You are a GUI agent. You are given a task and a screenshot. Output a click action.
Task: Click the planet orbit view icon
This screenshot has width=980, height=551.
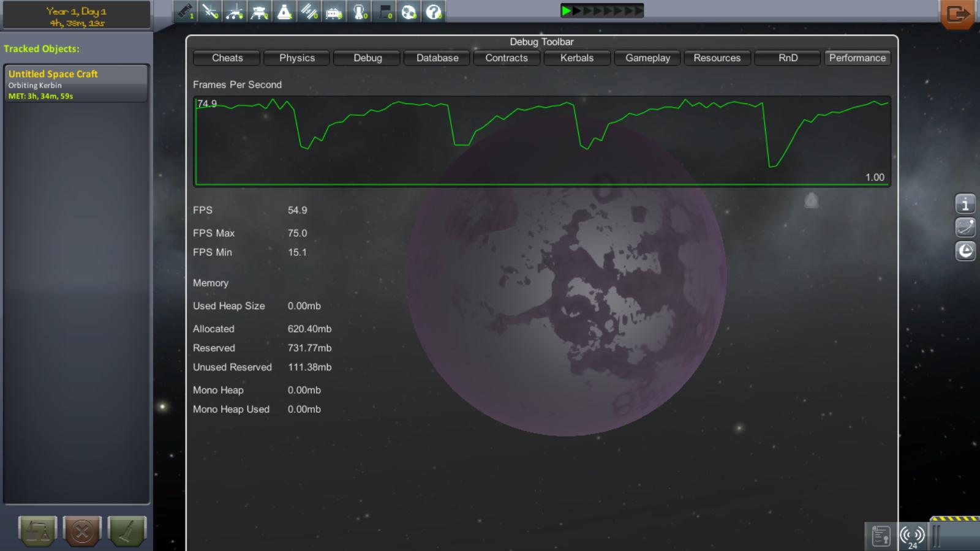(x=965, y=227)
